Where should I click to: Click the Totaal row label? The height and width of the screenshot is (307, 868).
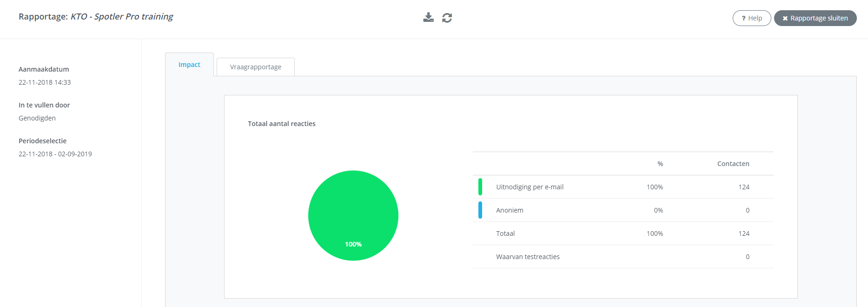[x=505, y=234]
